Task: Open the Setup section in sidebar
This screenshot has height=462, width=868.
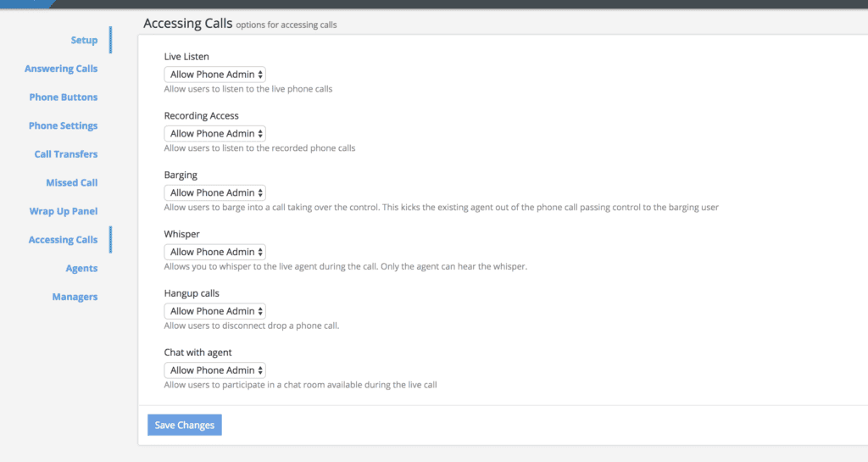Action: pos(84,41)
